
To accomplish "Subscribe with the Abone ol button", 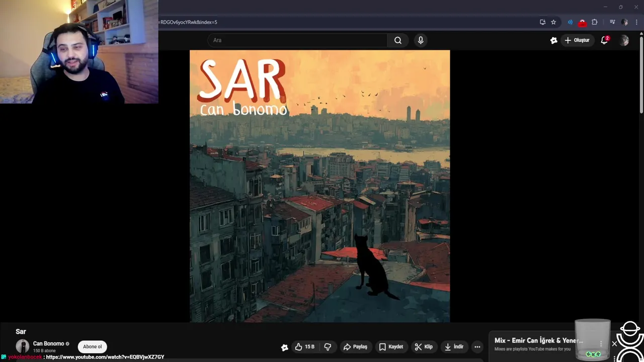I will pyautogui.click(x=92, y=346).
